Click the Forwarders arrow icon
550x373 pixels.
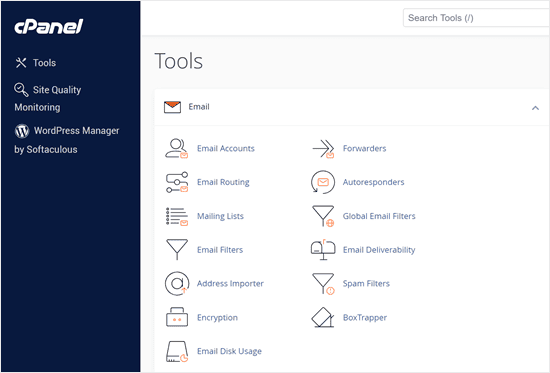pos(323,149)
